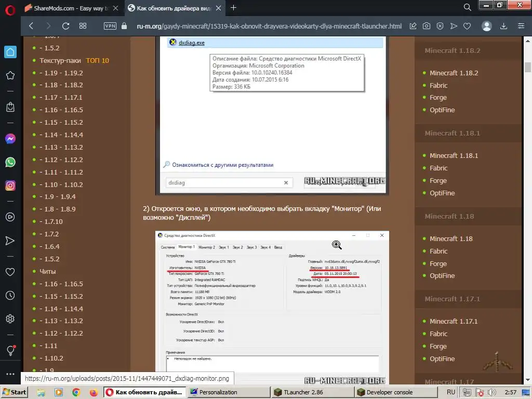Viewport: 532px width, 399px height.
Task: Open the Easy setup menu
Action: [x=521, y=26]
